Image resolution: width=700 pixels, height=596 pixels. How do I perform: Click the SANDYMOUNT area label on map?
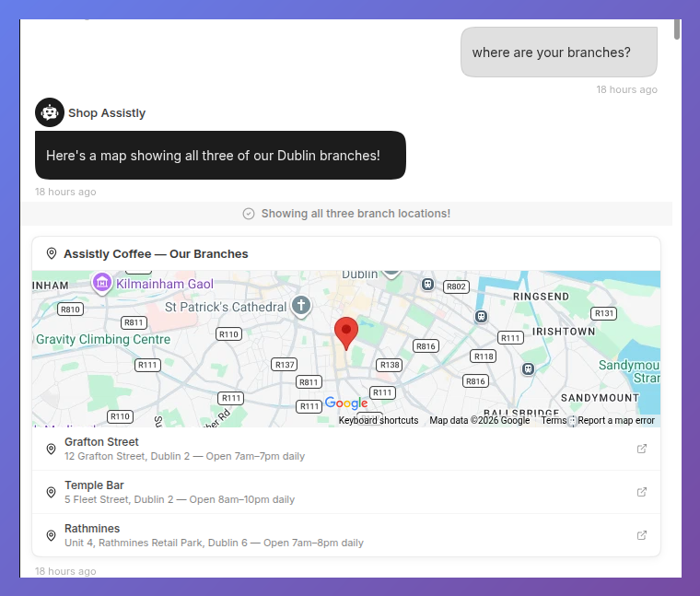tap(600, 398)
